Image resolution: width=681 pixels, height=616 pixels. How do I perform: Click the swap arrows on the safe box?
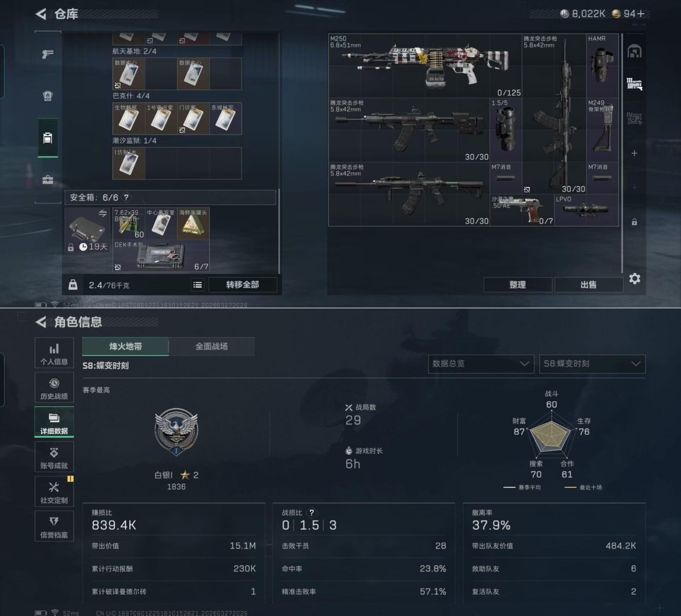coord(103,213)
